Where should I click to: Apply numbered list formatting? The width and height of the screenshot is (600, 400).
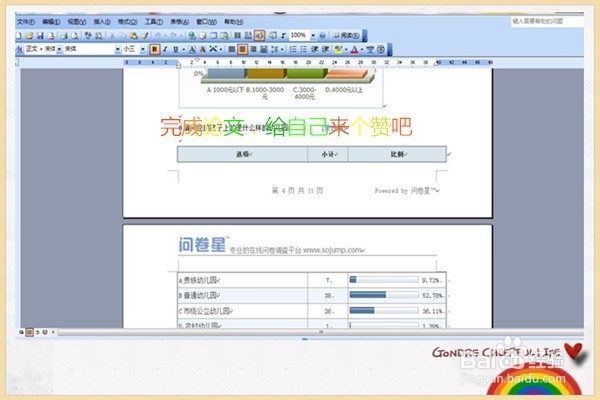click(x=293, y=49)
